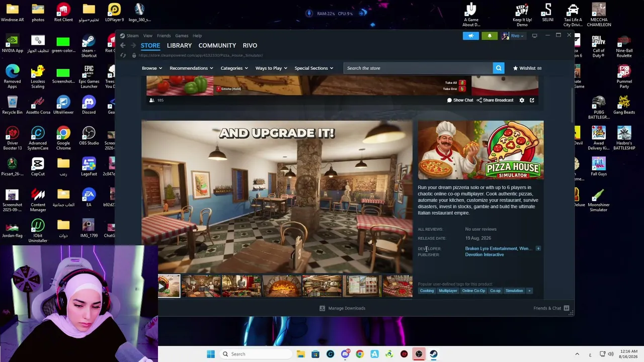Select the Simulation tag
Screen dimensions: 644x362
click(x=514, y=291)
